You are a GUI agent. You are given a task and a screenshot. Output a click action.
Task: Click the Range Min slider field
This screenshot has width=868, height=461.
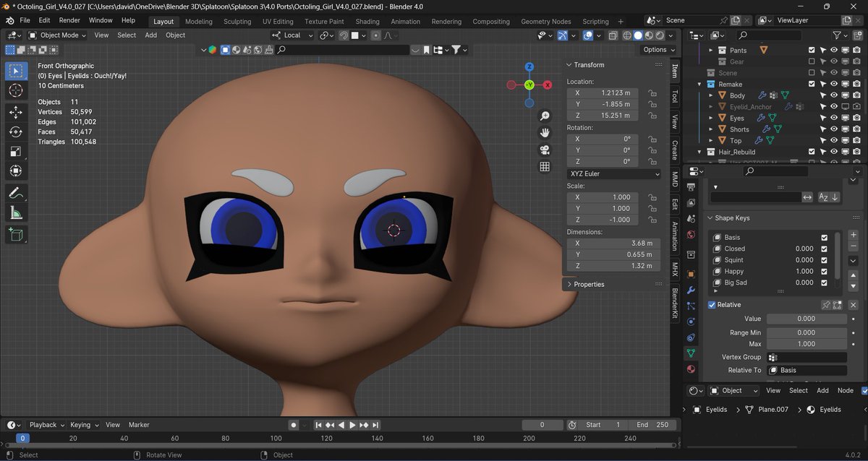(806, 333)
